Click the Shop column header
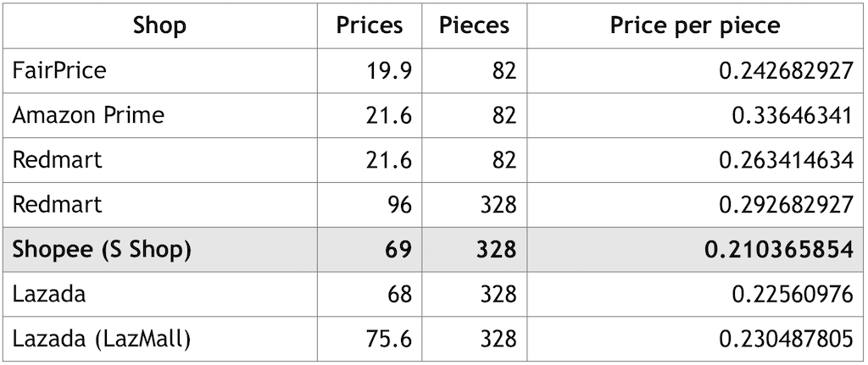 (160, 25)
